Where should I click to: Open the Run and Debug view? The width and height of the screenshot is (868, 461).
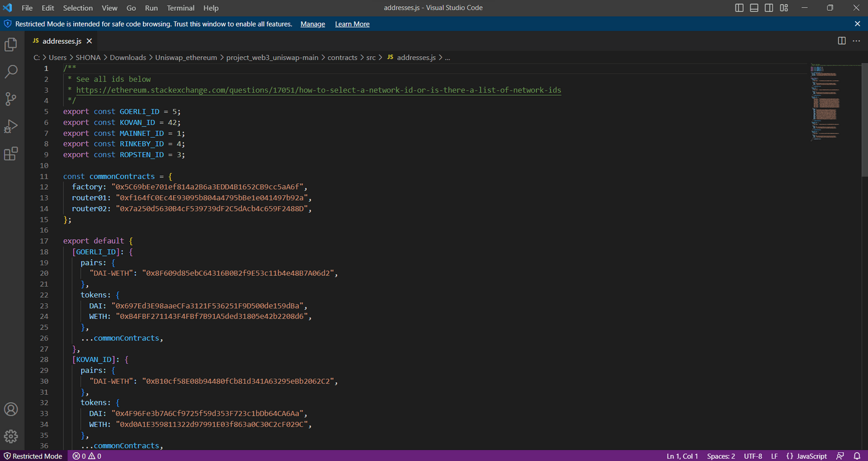point(11,127)
